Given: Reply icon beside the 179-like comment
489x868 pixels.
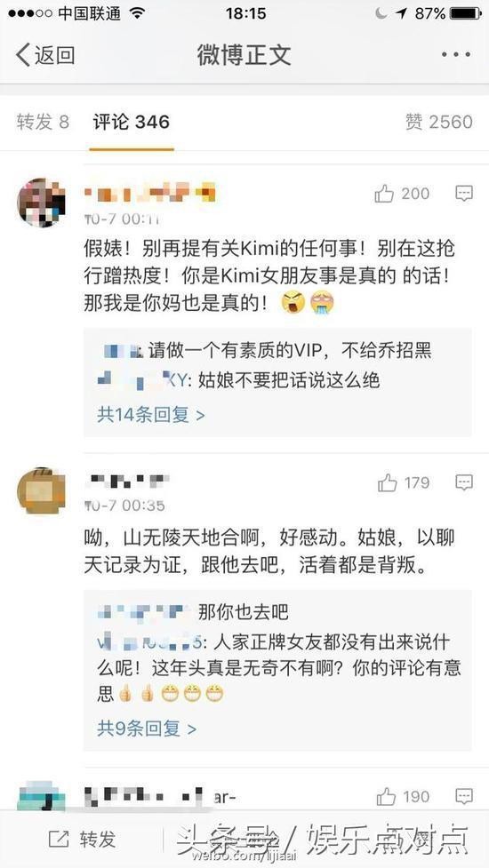Looking at the screenshot, I should pos(463,482).
